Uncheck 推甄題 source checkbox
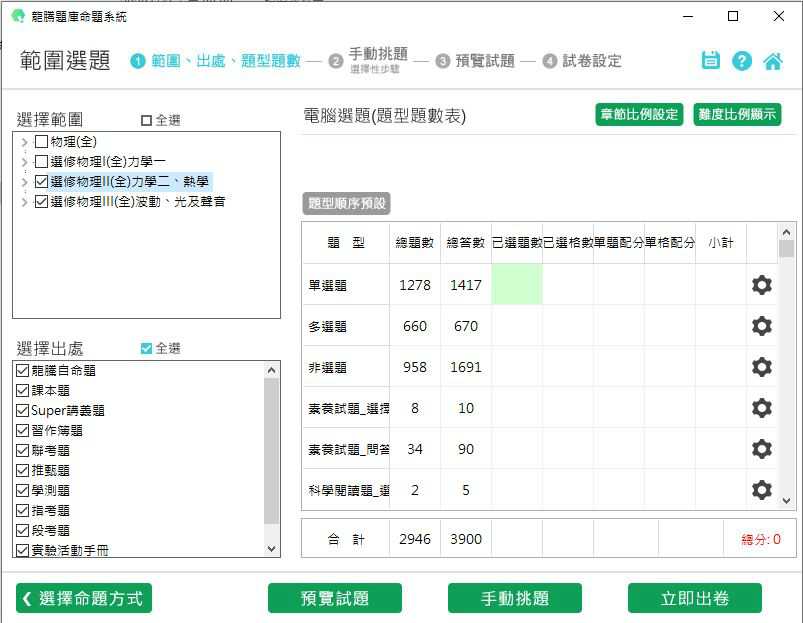This screenshot has width=803, height=623. (x=23, y=470)
